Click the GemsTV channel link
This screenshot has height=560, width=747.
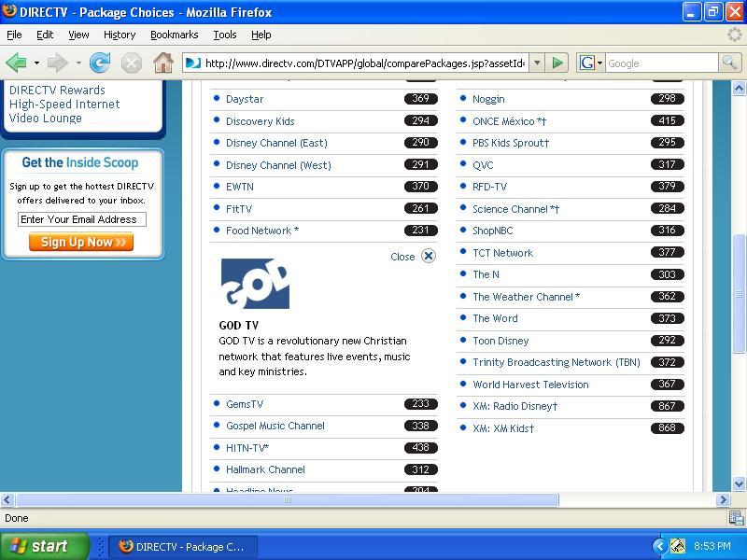[x=245, y=404]
